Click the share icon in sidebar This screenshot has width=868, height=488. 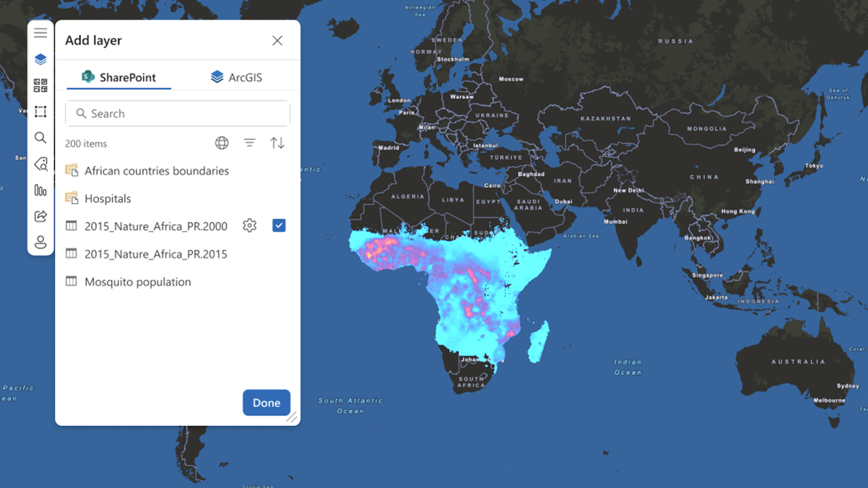[x=40, y=216]
